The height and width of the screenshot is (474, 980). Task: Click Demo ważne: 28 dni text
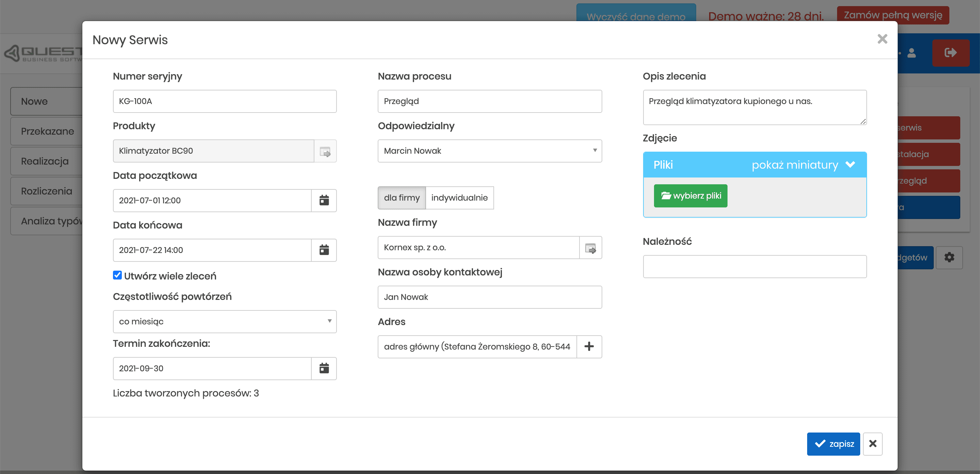coord(766,16)
